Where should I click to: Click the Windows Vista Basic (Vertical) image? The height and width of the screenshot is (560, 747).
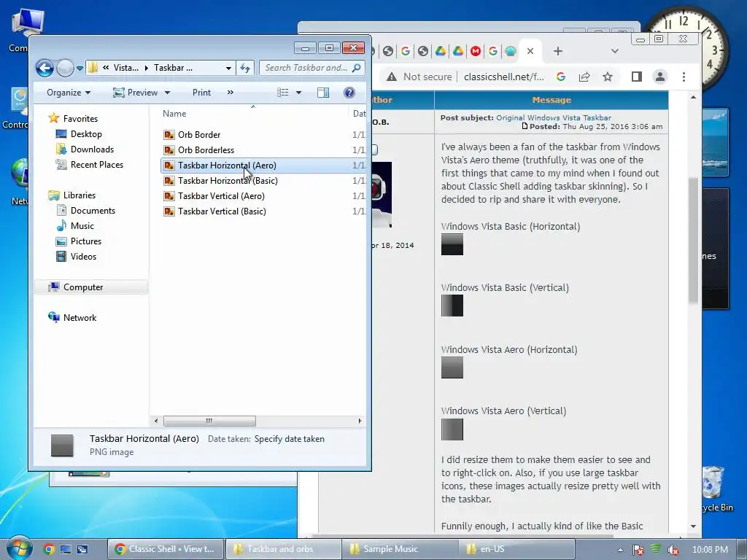[452, 306]
